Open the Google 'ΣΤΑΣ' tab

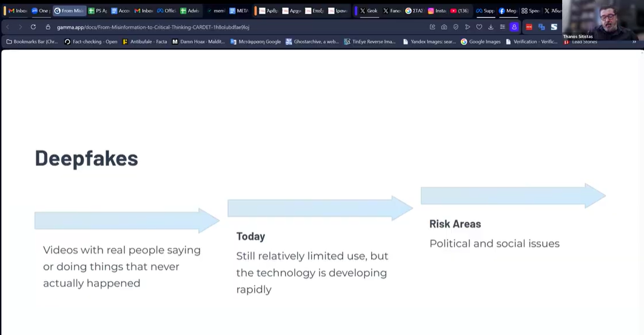[414, 11]
